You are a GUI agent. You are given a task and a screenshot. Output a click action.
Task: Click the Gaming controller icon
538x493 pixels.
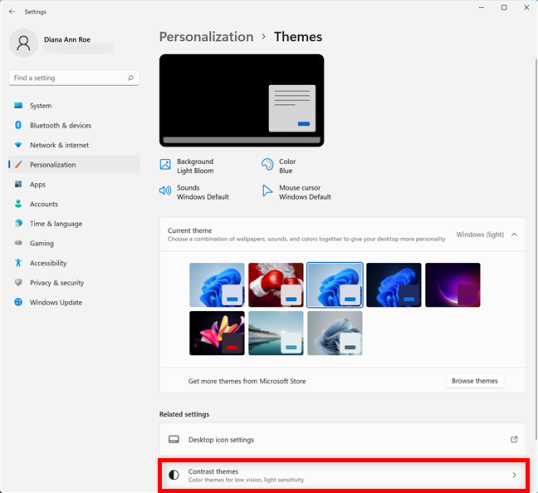(x=18, y=243)
